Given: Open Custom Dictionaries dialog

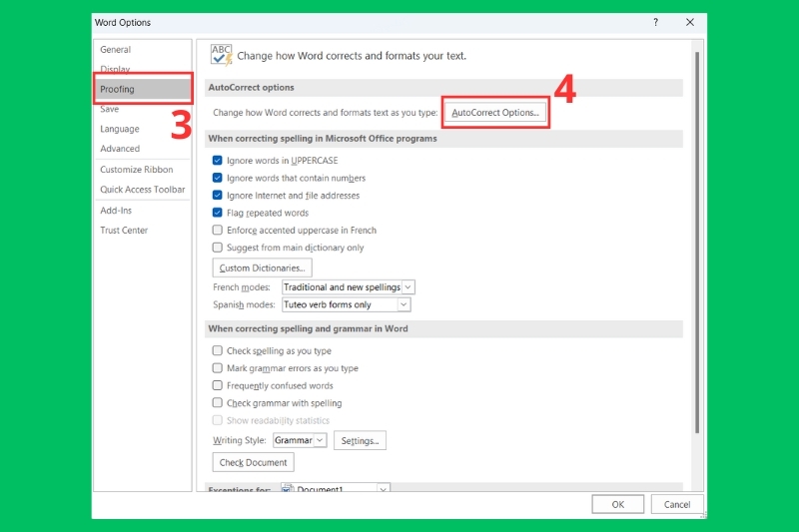Looking at the screenshot, I should [262, 267].
